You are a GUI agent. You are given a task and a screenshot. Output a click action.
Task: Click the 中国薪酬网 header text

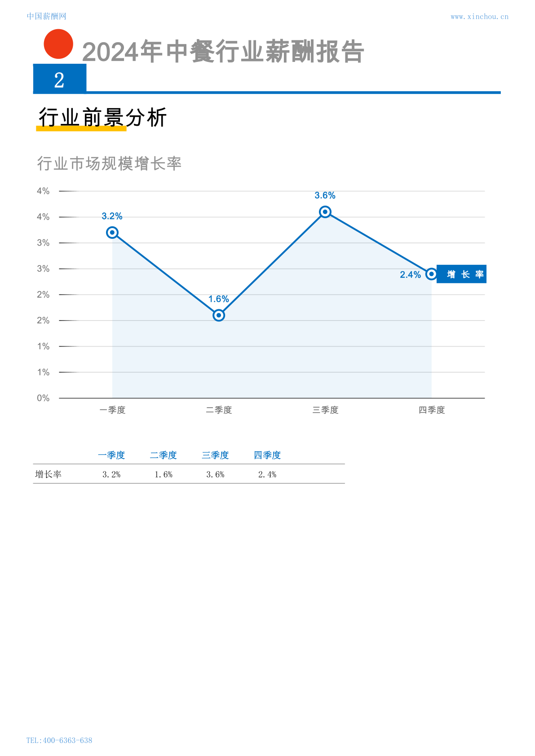tap(47, 17)
